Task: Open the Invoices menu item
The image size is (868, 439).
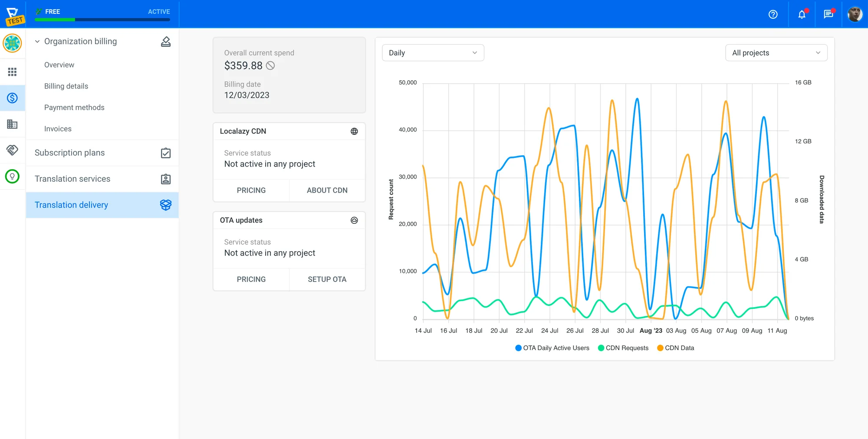Action: click(58, 129)
